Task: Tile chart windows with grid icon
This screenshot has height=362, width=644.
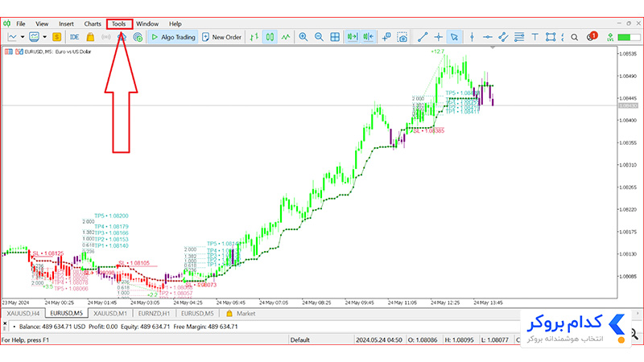Action: tap(335, 37)
